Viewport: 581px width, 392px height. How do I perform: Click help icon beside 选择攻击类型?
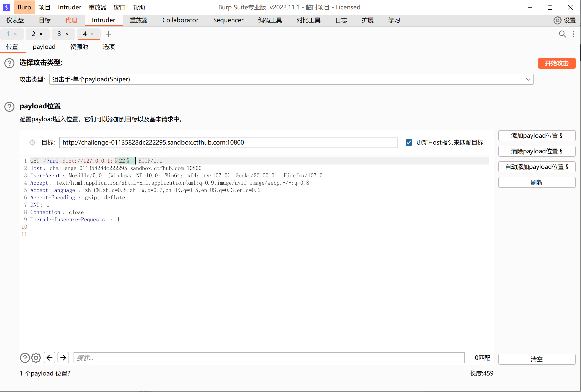pyautogui.click(x=9, y=63)
